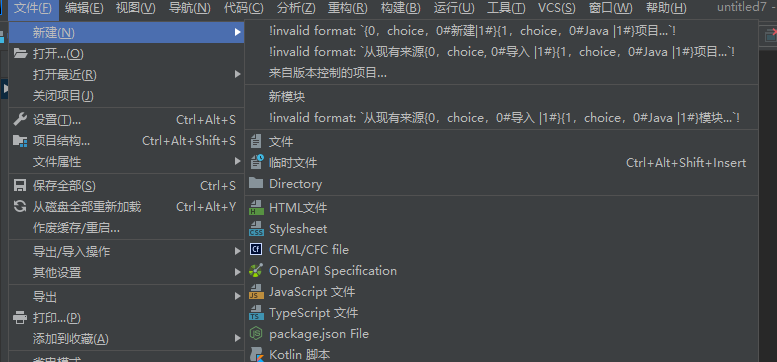Choose 从磁盘全部重新加载
777x362 pixels.
[126, 207]
